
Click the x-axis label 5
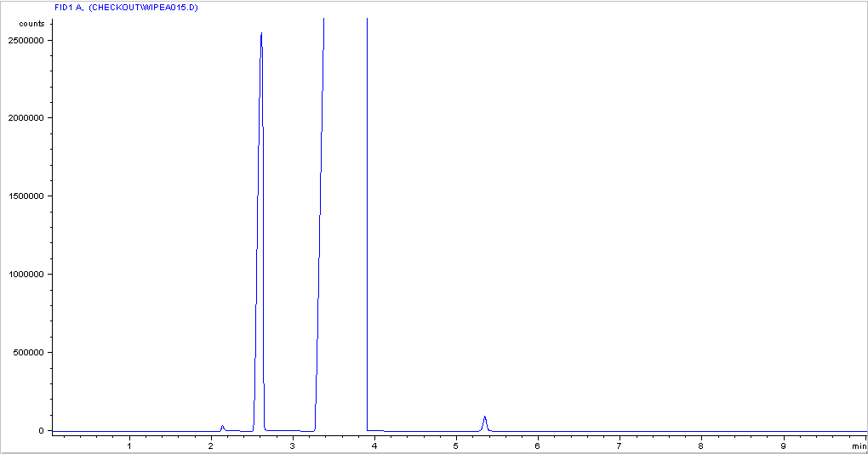tap(456, 445)
